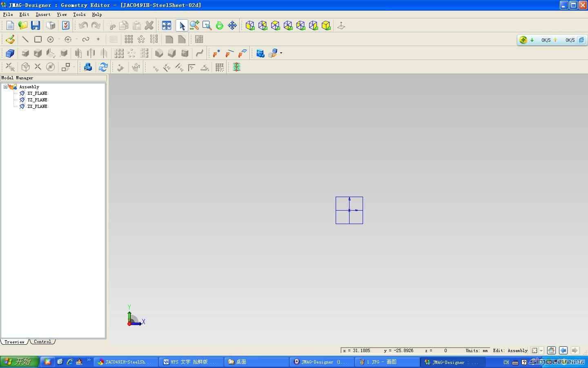
Task: Select the Line drawing tool
Action: (x=25, y=39)
